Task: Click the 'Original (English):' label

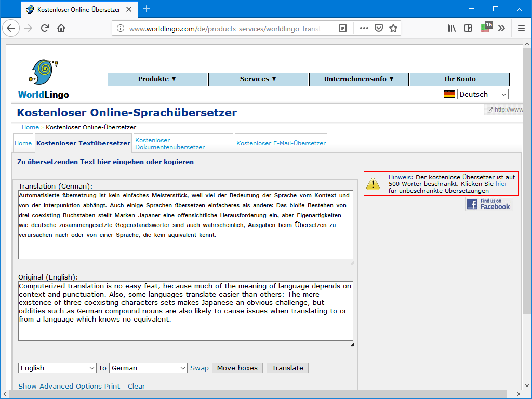Action: click(48, 277)
